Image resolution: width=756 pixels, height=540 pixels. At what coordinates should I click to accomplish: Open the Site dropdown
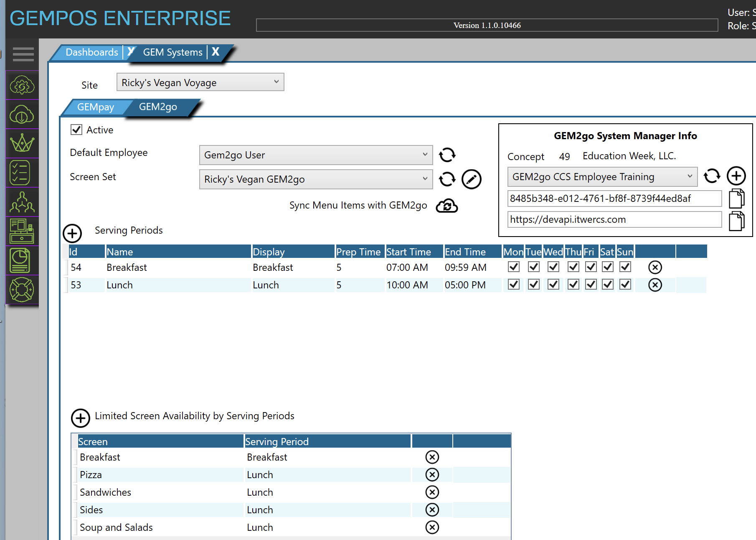(200, 82)
